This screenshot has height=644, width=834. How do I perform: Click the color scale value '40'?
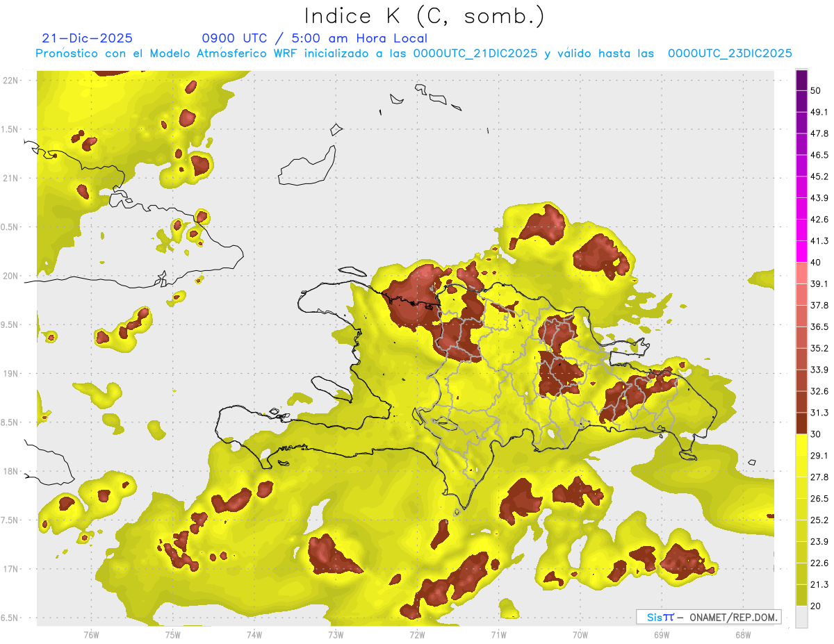point(816,263)
